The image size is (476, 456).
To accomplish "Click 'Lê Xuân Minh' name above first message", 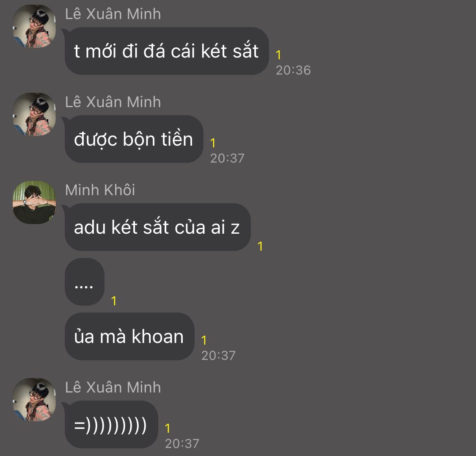I will click(x=113, y=14).
